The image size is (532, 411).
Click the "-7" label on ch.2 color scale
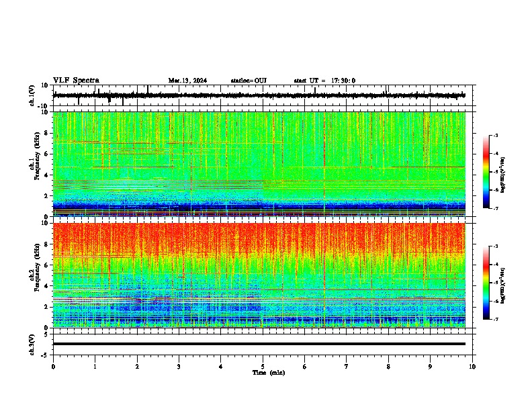coord(496,320)
